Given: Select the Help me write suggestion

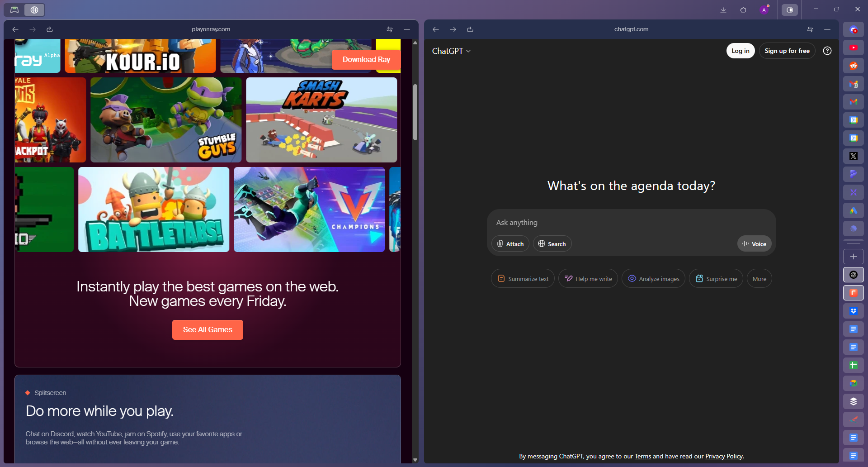Looking at the screenshot, I should click(x=588, y=279).
